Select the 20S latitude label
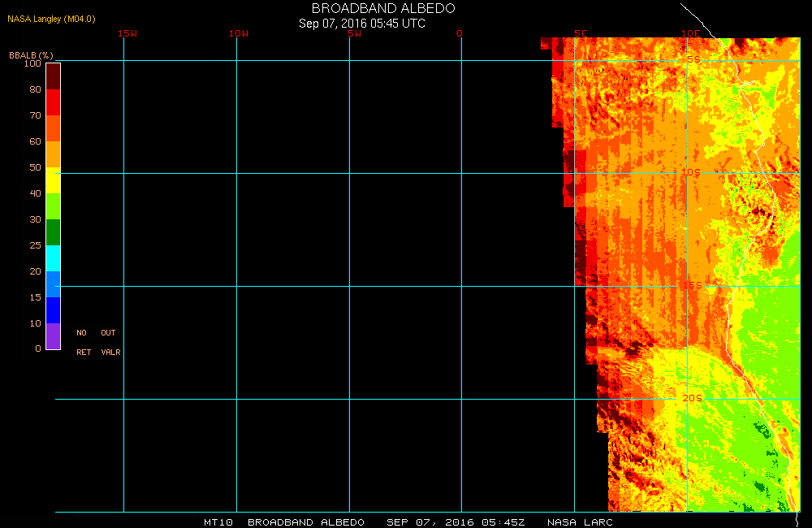 coord(691,398)
